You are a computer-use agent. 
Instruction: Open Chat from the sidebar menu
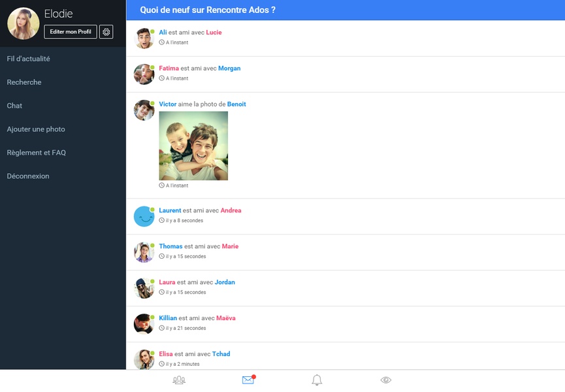14,106
